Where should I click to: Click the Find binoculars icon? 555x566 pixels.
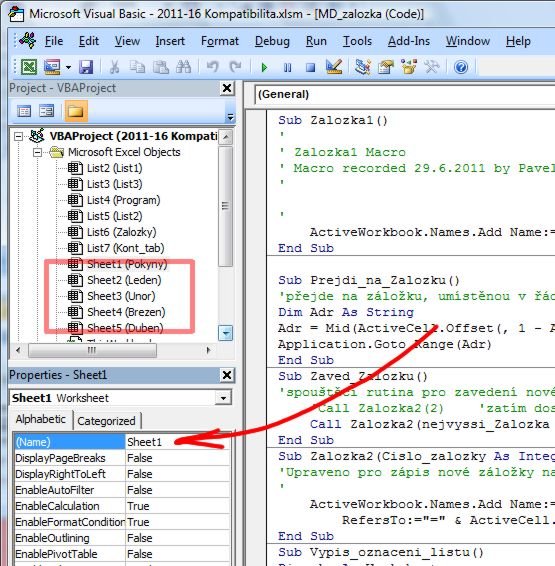click(183, 67)
